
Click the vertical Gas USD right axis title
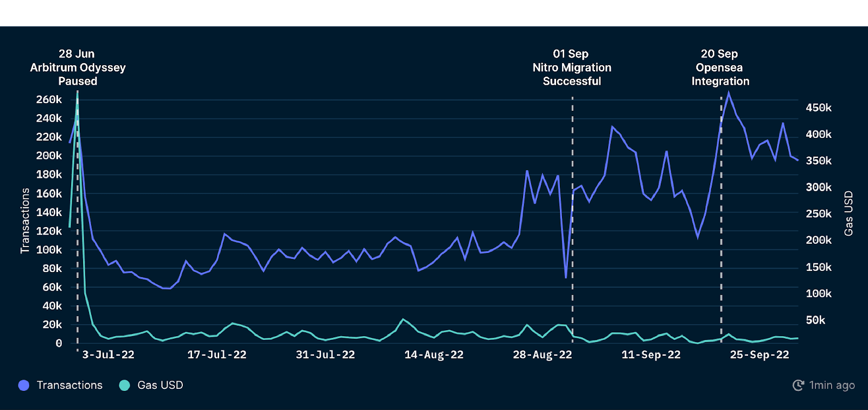(x=848, y=213)
